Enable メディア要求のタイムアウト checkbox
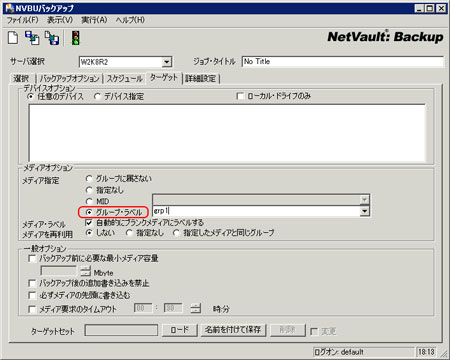 click(x=32, y=309)
